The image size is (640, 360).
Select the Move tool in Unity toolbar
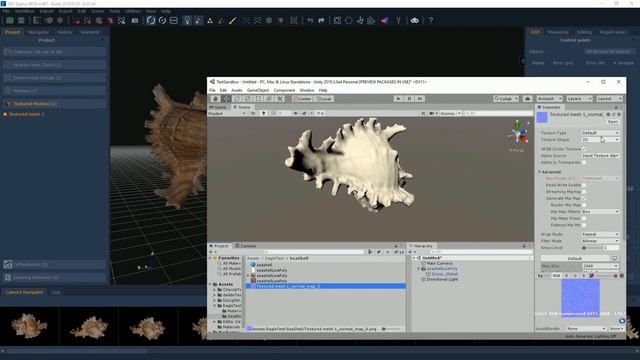pyautogui.click(x=227, y=99)
